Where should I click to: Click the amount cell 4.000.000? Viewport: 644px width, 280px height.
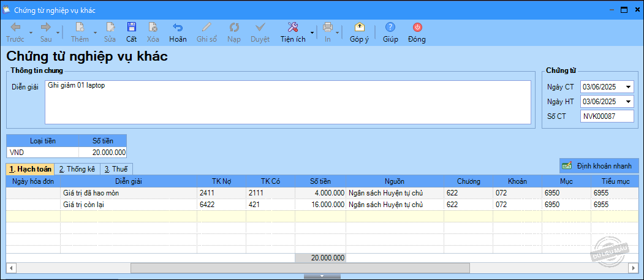[x=320, y=193]
